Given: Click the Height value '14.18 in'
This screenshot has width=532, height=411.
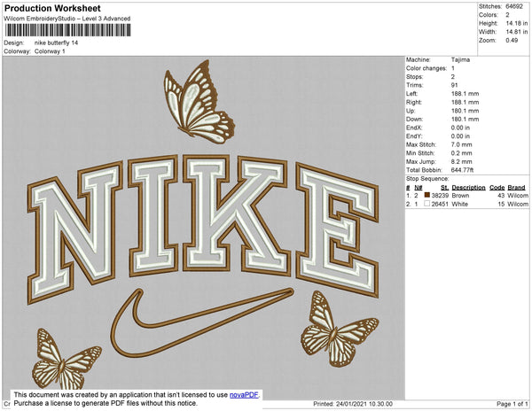Looking at the screenshot, I should pos(517,23).
